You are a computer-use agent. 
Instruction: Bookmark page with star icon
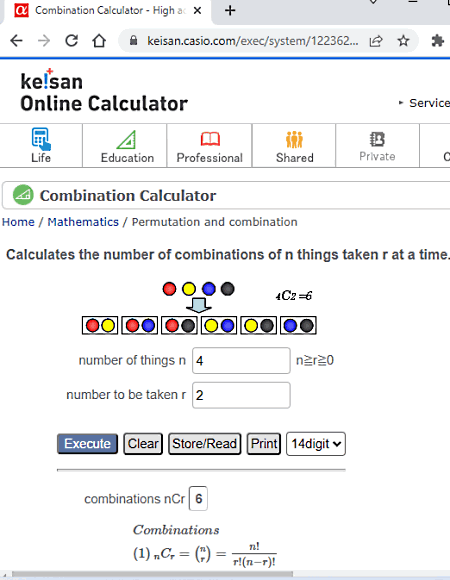click(x=403, y=41)
